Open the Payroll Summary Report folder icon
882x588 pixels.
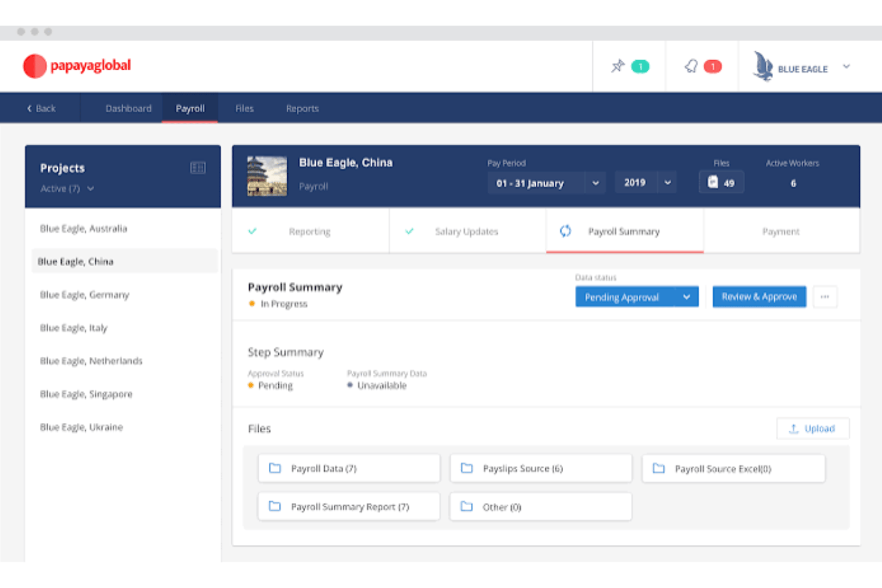275,506
